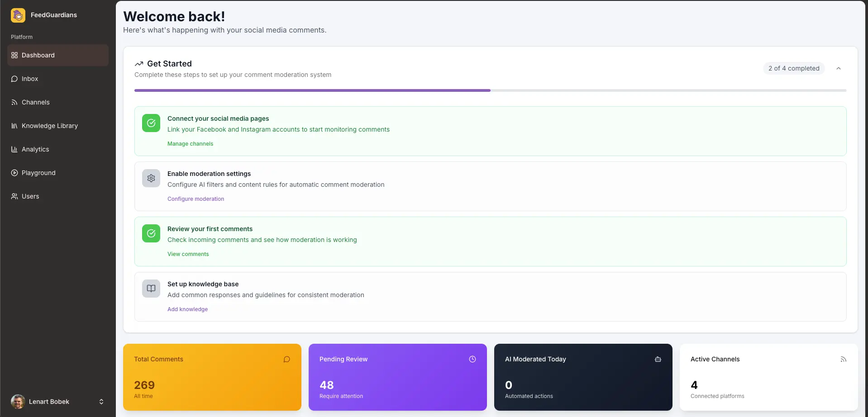Screen dimensions: 868x417
Task: Click the '269' total comments value
Action: click(x=144, y=385)
